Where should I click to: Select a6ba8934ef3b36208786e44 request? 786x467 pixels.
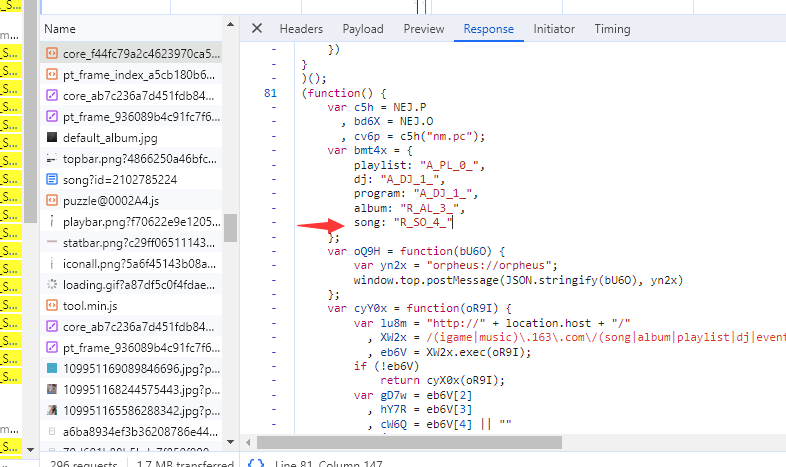coord(131,431)
